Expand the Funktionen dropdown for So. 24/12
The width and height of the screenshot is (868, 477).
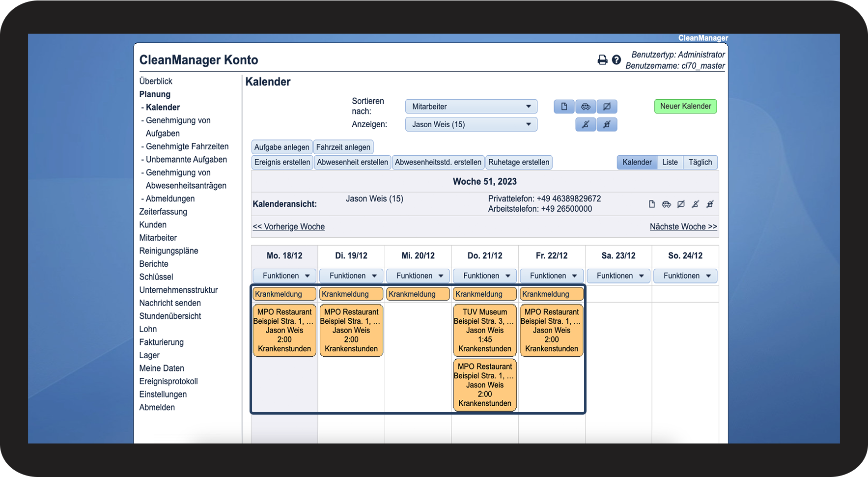tap(685, 276)
